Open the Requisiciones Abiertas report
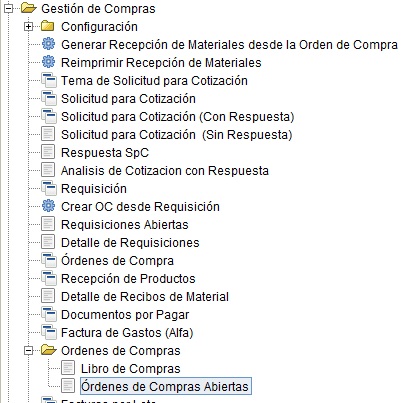 coord(125,225)
